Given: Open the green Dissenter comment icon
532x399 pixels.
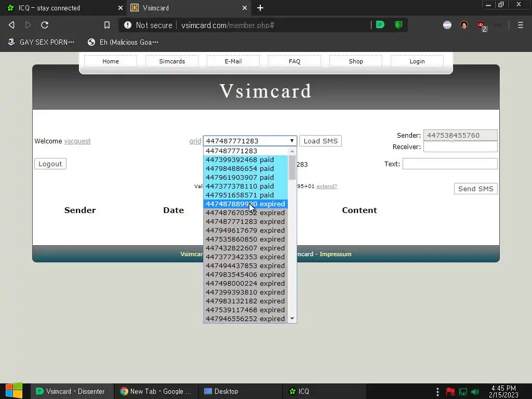Looking at the screenshot, I should (x=380, y=25).
